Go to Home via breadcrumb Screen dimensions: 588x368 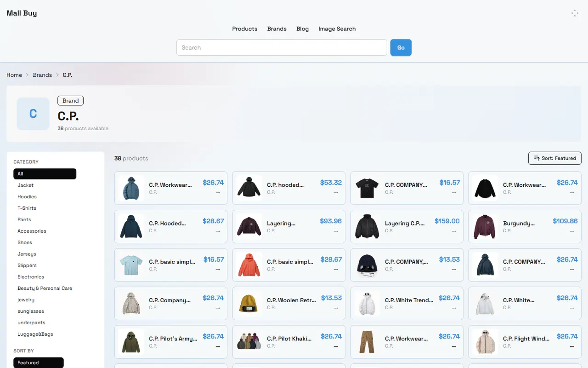14,75
